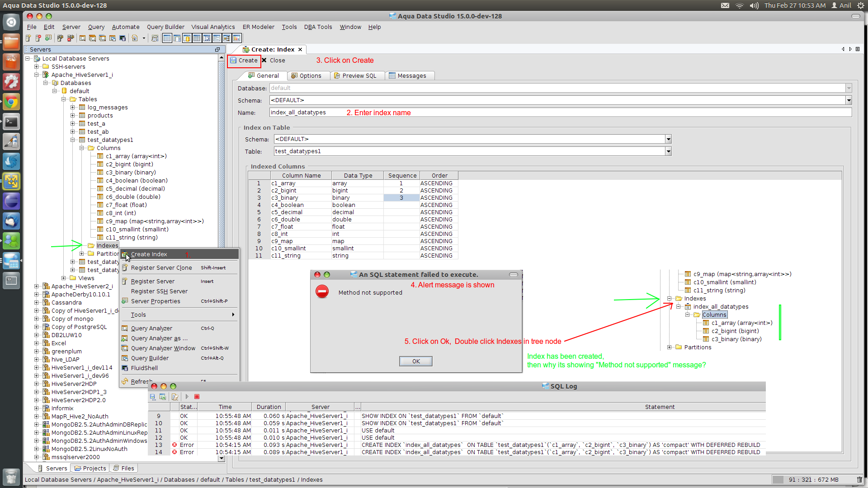Collapse the Columns node under test_datatypes1
This screenshot has width=868, height=488.
click(82, 148)
